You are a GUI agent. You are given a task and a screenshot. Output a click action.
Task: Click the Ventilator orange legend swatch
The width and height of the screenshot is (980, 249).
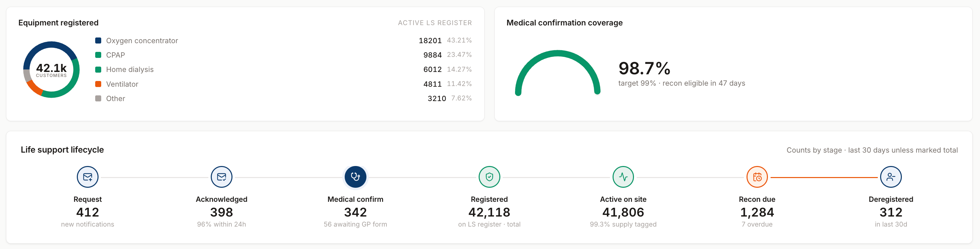98,84
